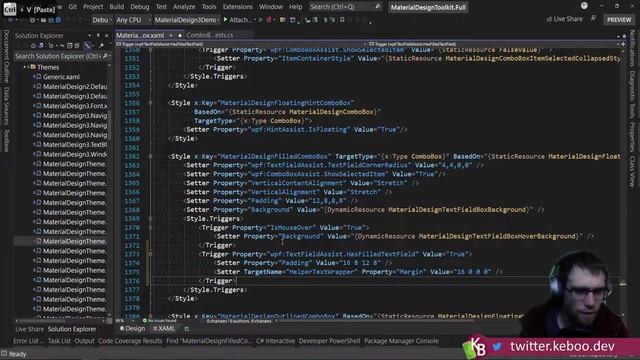640x360 pixels.
Task: Select MaterialDesign3.Font file in tree
Action: [x=75, y=106]
